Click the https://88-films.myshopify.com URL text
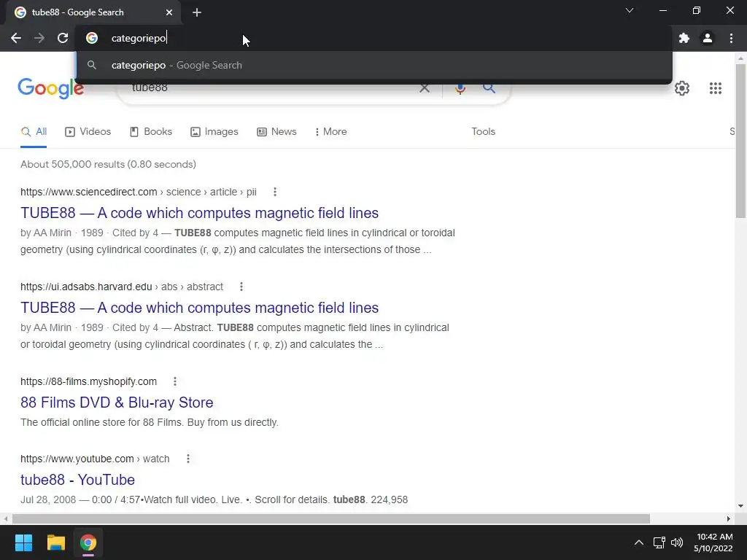 pyautogui.click(x=88, y=381)
